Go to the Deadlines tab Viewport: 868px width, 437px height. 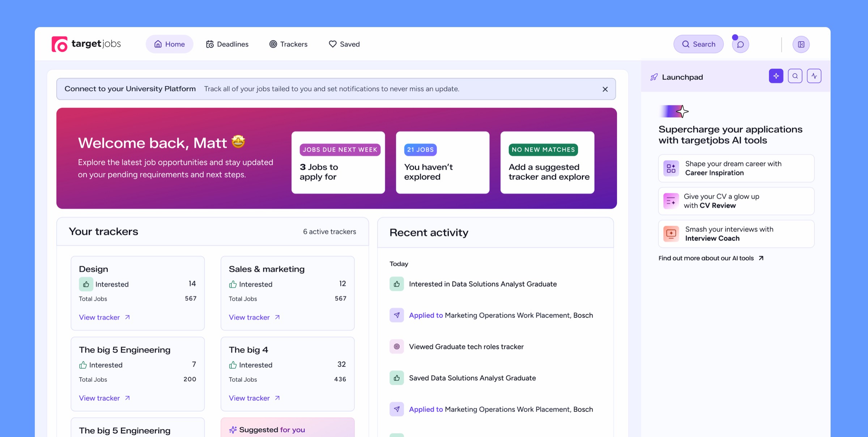pos(227,44)
